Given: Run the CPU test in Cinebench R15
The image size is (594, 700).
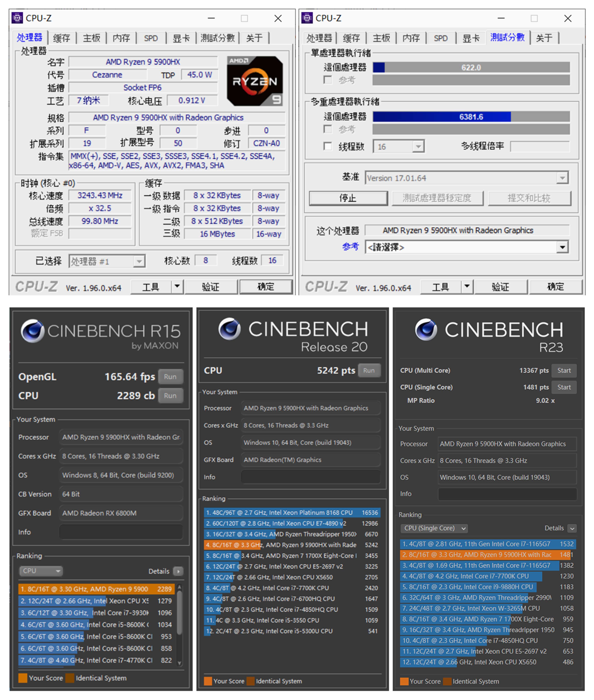Looking at the screenshot, I should (170, 395).
